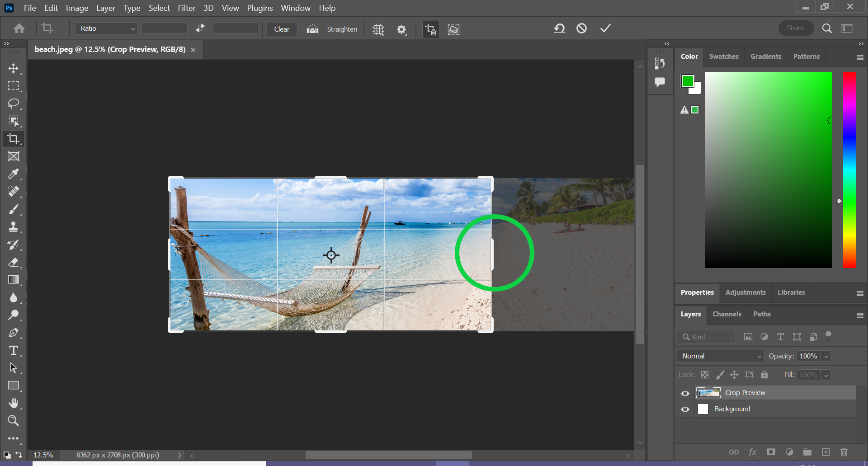Toggle lock position icon
This screenshot has width=868, height=466.
point(734,375)
